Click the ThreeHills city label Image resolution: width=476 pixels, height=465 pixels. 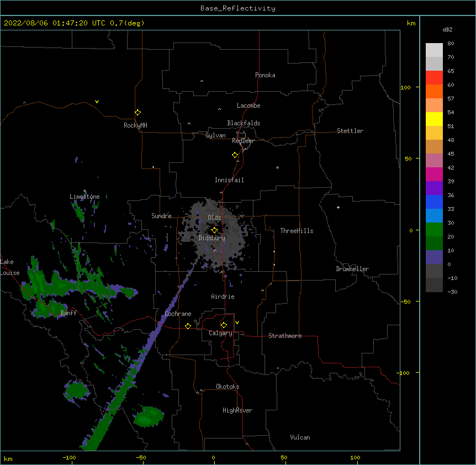(x=297, y=231)
